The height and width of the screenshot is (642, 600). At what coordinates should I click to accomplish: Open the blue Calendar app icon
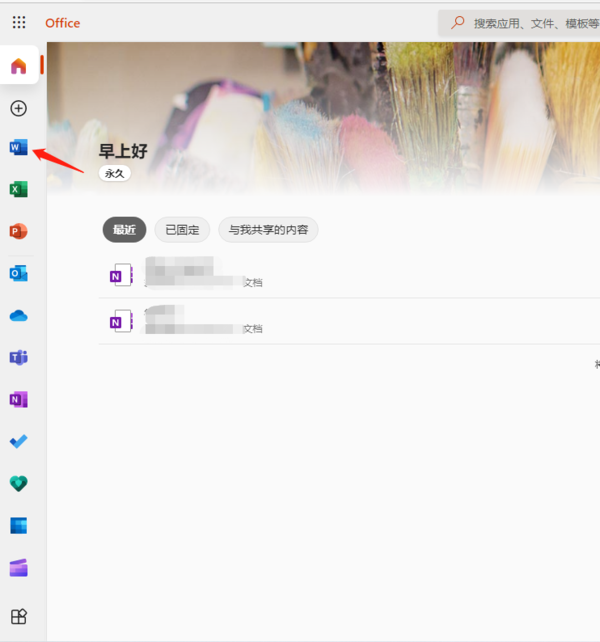pos(18,526)
